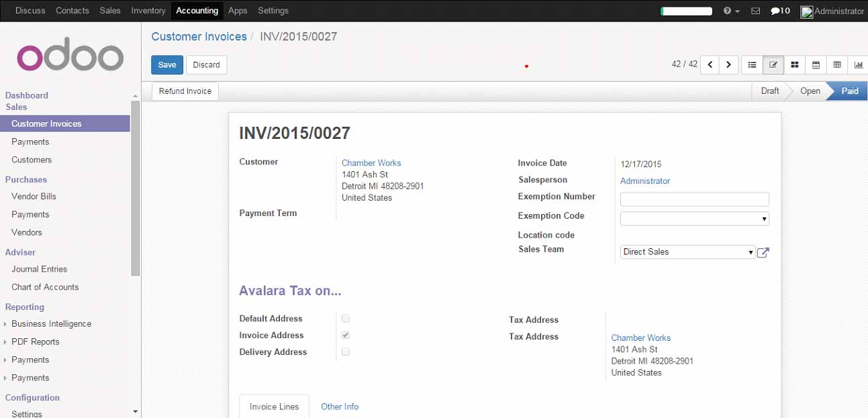This screenshot has width=868, height=418.
Task: Open the help question mark menu
Action: coord(731,11)
